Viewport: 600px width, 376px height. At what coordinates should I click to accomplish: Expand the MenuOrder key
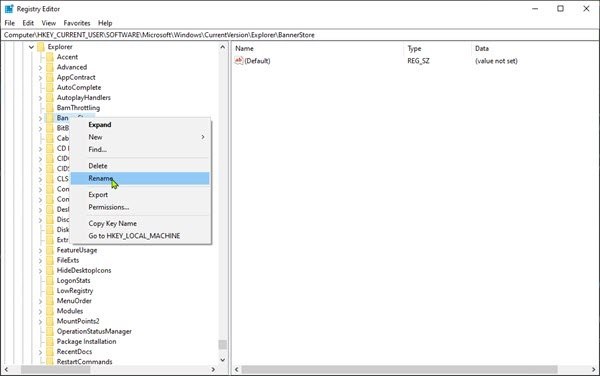41,301
